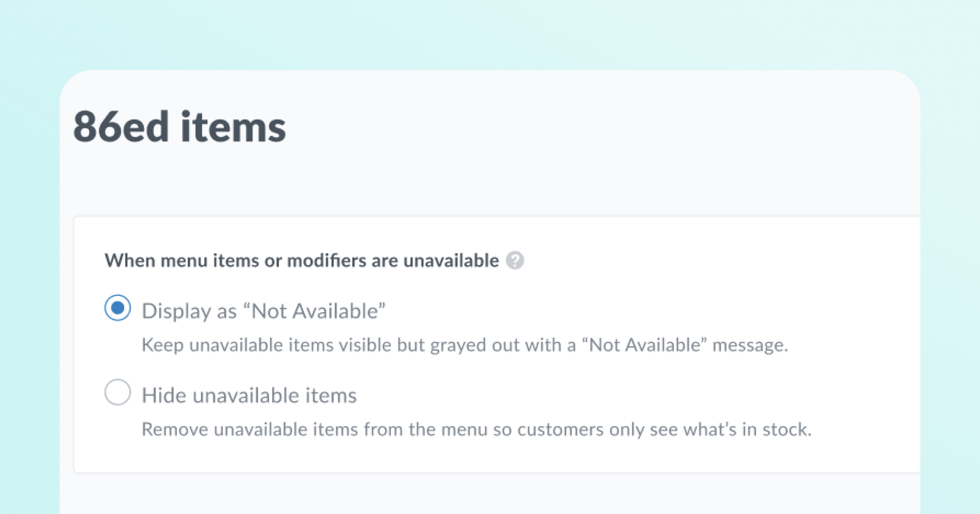This screenshot has width=980, height=514.
Task: Click the Hide unavailable items label text
Action: (x=249, y=395)
